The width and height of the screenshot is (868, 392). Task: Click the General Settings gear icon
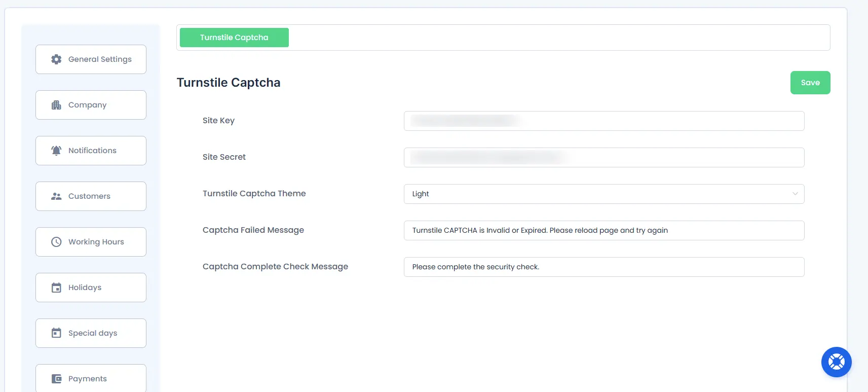click(56, 59)
